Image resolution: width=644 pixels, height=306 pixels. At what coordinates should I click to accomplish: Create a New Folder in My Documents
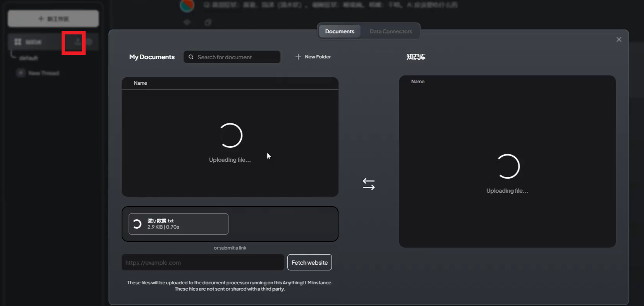(313, 57)
